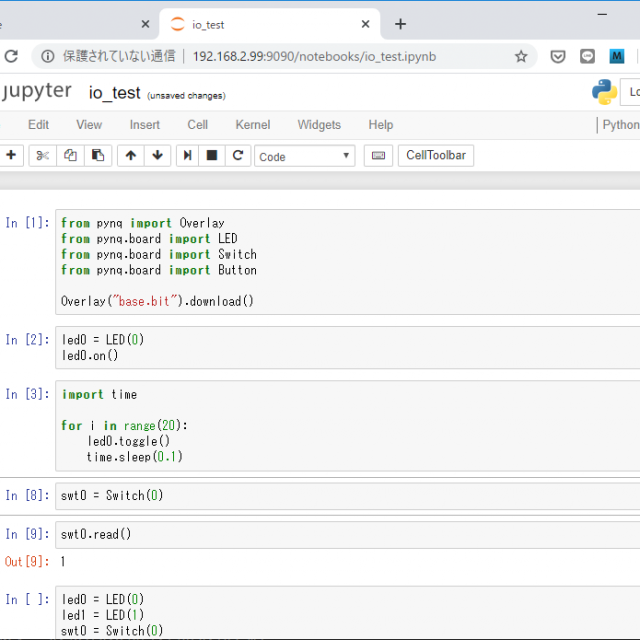Viewport: 640px width, 640px height.
Task: Copy selected cells icon in toolbar
Action: pyautogui.click(x=70, y=155)
